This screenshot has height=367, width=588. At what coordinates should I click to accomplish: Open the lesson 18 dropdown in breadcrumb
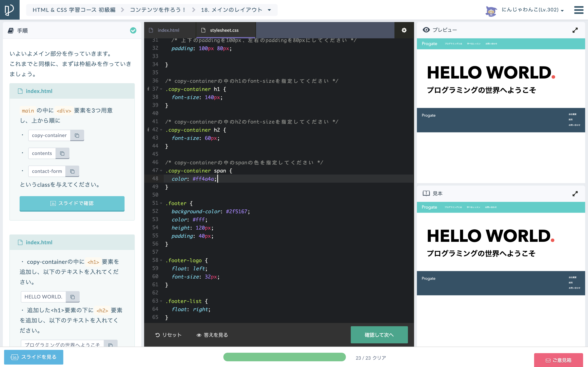point(269,10)
